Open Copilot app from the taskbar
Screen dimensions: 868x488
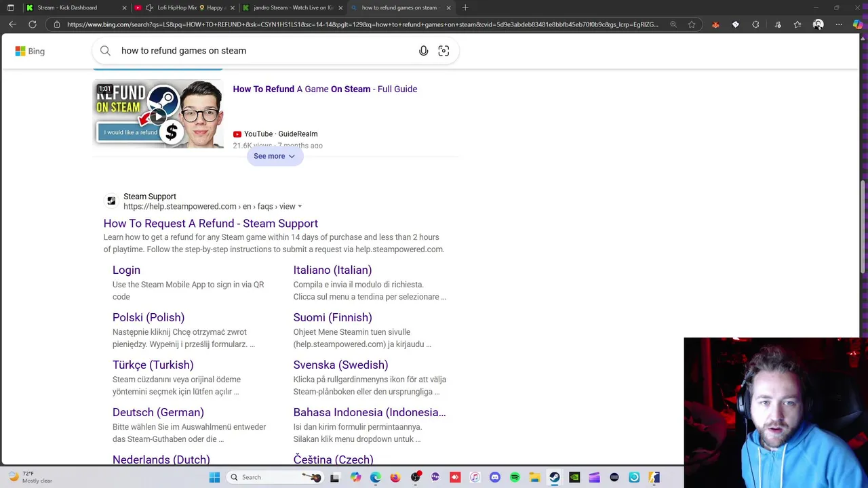coord(355,477)
